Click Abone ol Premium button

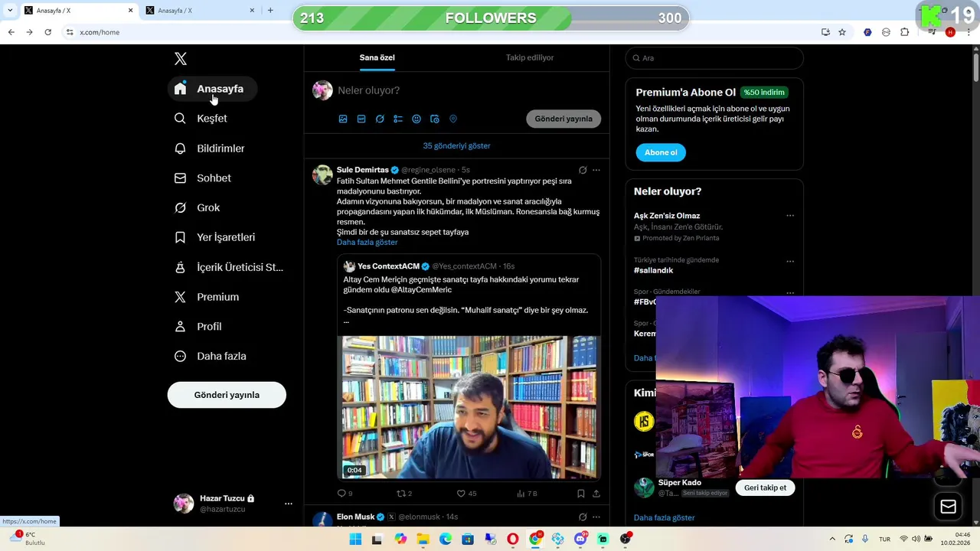coord(661,152)
